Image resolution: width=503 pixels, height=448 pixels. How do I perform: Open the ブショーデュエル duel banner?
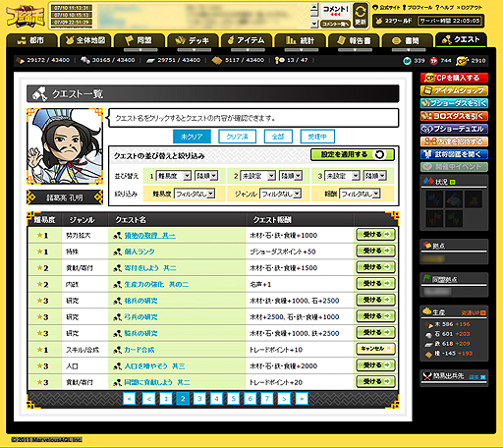tap(454, 129)
